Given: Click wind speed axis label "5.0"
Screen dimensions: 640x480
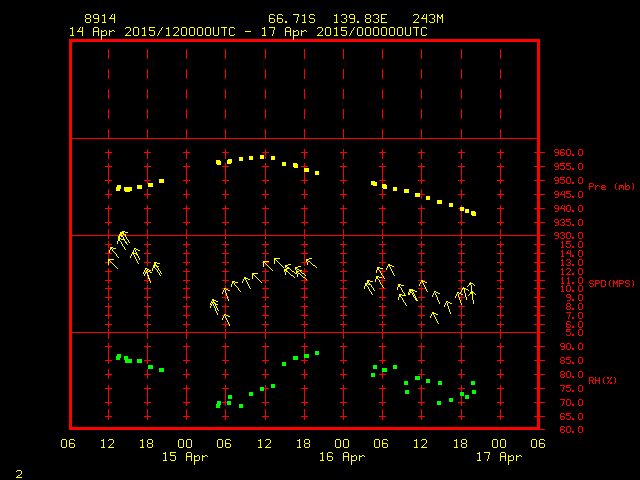Looking at the screenshot, I should pyautogui.click(x=574, y=333).
